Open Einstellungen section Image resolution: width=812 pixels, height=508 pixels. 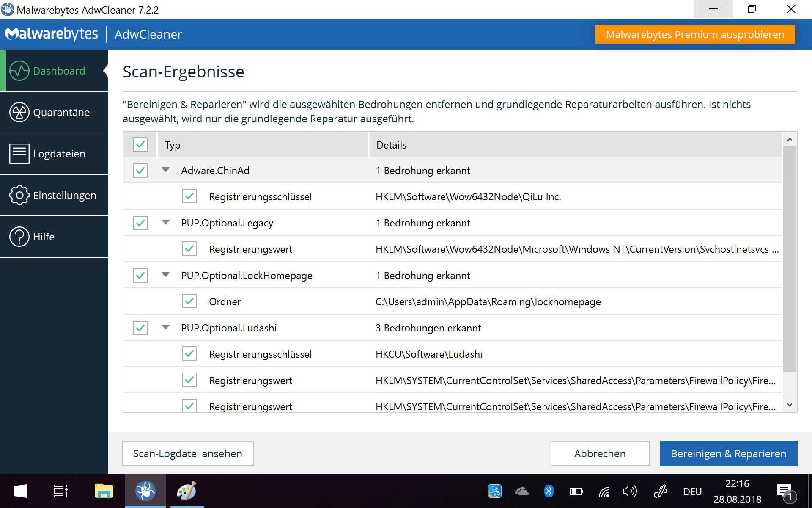[54, 195]
